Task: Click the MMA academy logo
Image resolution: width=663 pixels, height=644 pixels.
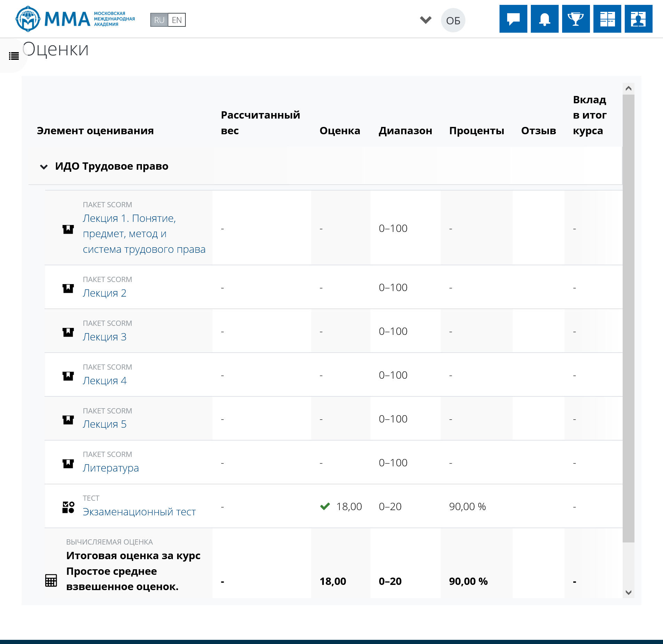Action: click(x=75, y=19)
